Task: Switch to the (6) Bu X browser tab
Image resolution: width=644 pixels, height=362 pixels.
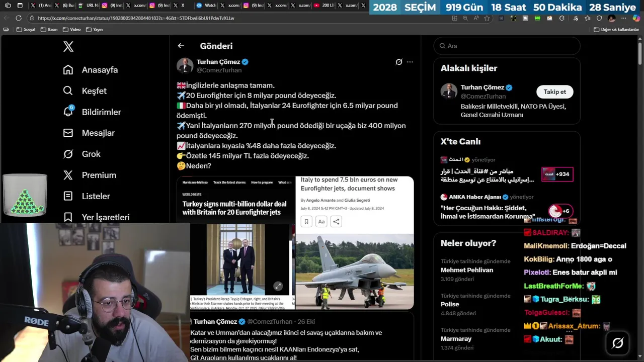Action: coord(64,6)
